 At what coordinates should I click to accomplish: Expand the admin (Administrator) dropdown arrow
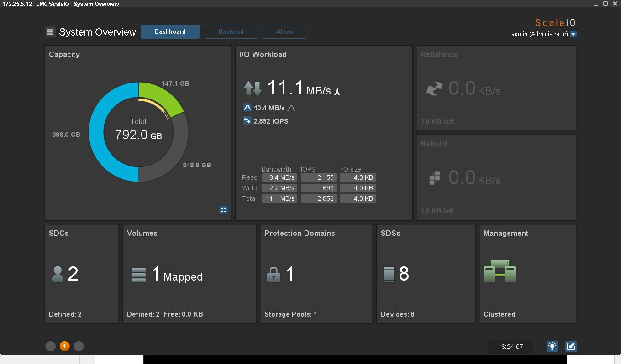[574, 34]
